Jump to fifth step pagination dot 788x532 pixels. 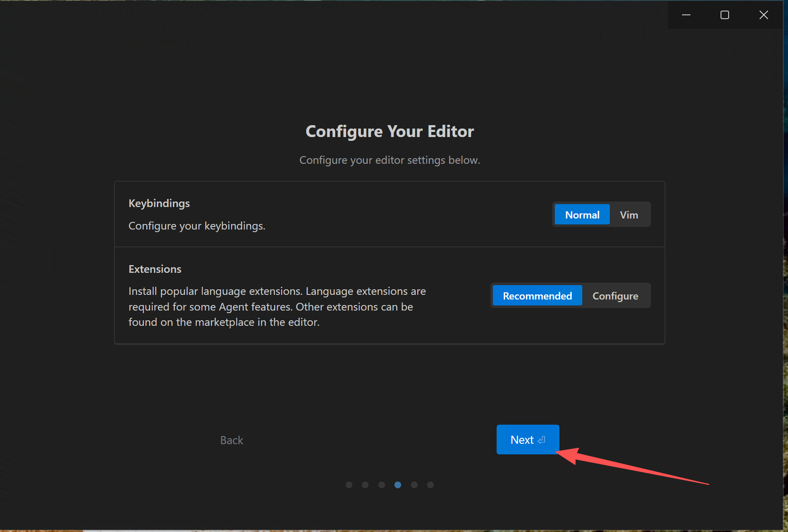[414, 485]
